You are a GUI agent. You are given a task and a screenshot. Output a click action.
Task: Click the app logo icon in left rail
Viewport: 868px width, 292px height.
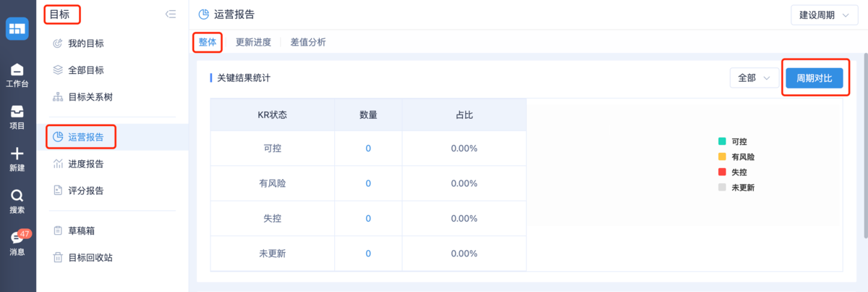point(17,29)
